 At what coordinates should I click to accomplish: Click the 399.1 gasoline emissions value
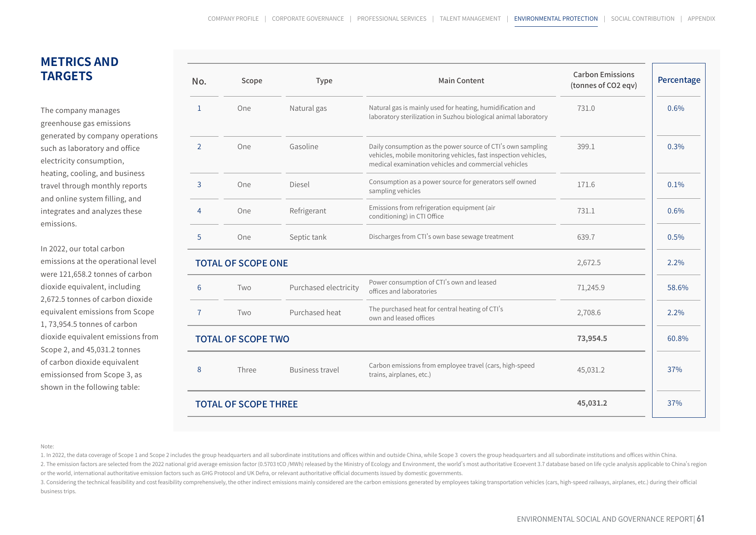[586, 147]
